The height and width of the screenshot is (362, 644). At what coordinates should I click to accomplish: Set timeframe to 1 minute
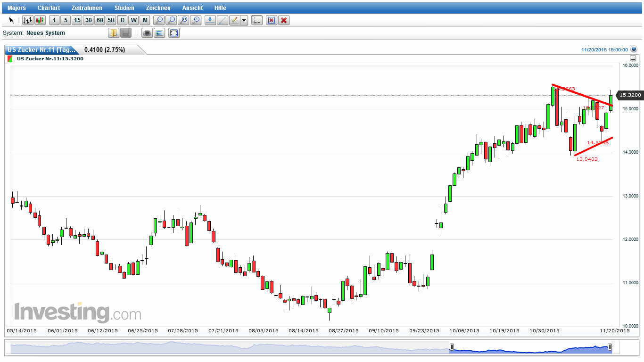click(x=54, y=20)
